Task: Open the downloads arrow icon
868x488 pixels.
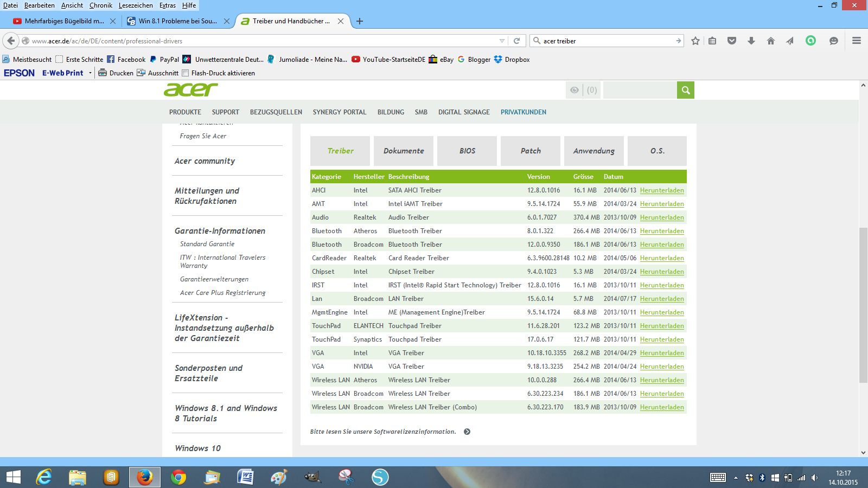Action: [751, 41]
